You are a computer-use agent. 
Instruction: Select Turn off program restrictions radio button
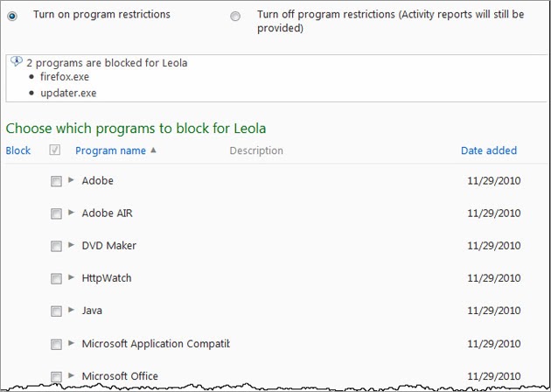pyautogui.click(x=234, y=16)
